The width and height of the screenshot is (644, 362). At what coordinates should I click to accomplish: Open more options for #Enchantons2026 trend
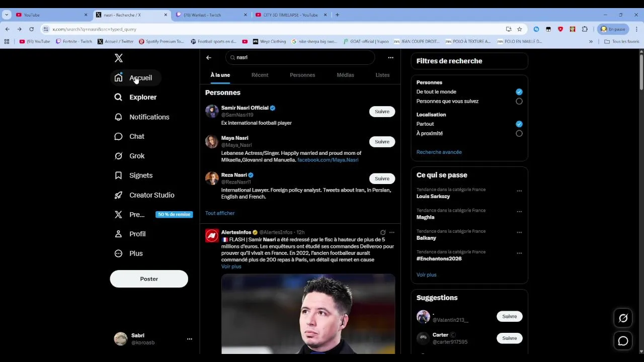point(519,253)
